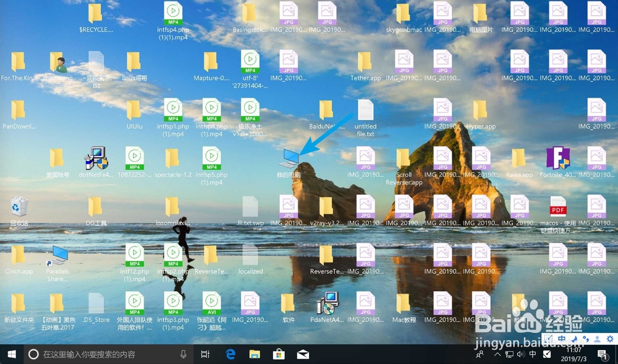This screenshot has height=364, width=618.
Task: Select the v2ray-v3.2 folder
Action: [327, 211]
